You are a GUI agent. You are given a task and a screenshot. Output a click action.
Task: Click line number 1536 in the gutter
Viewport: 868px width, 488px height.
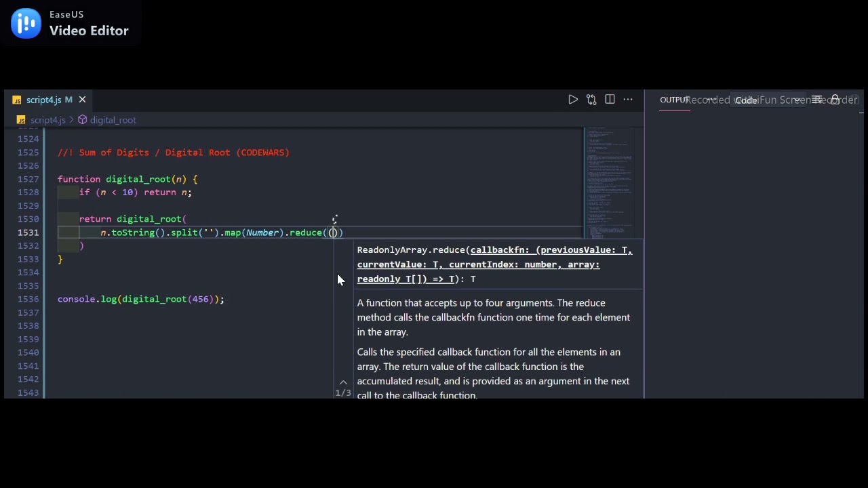pyautogui.click(x=28, y=299)
